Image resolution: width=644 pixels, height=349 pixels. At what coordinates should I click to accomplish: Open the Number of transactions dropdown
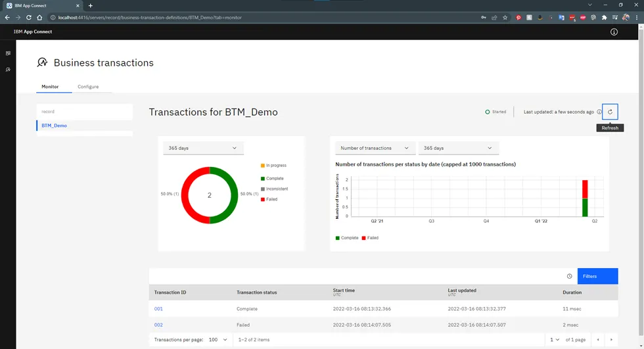coord(375,148)
